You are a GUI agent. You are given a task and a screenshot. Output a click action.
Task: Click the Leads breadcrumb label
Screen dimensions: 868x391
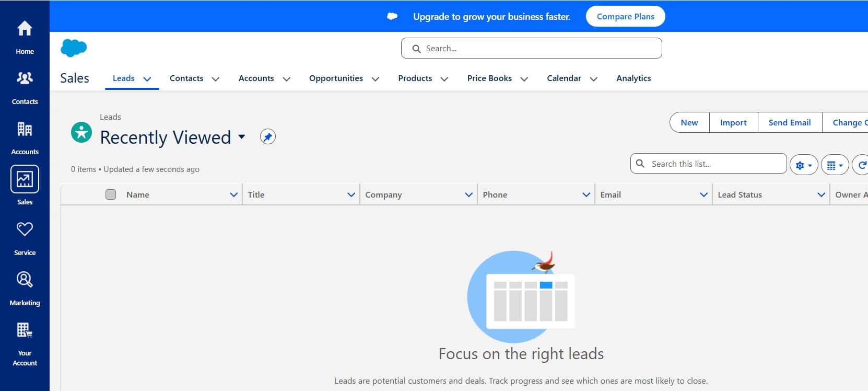coord(110,117)
